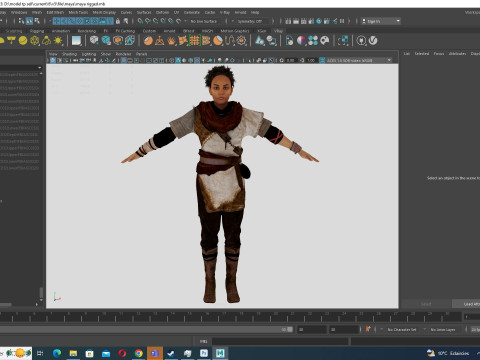Viewport: 480px width, 360px height.
Task: Open Microsoft Edge from the taskbar
Action: (x=57, y=353)
